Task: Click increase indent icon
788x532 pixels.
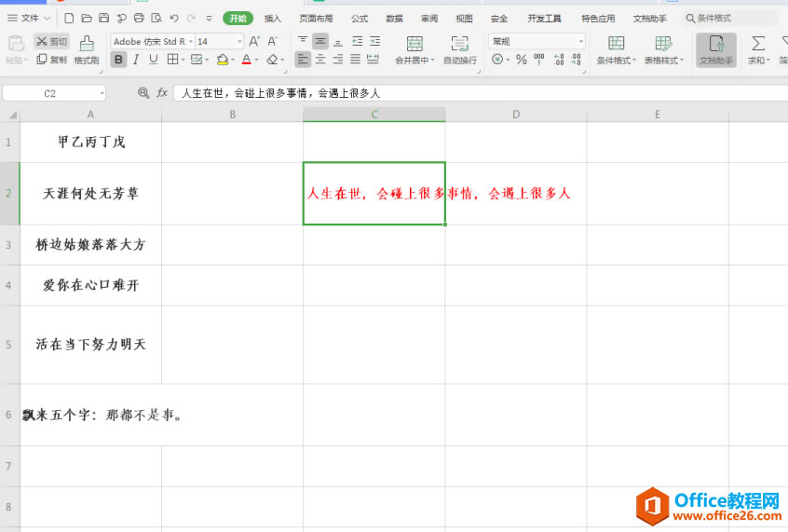Action: 374,41
